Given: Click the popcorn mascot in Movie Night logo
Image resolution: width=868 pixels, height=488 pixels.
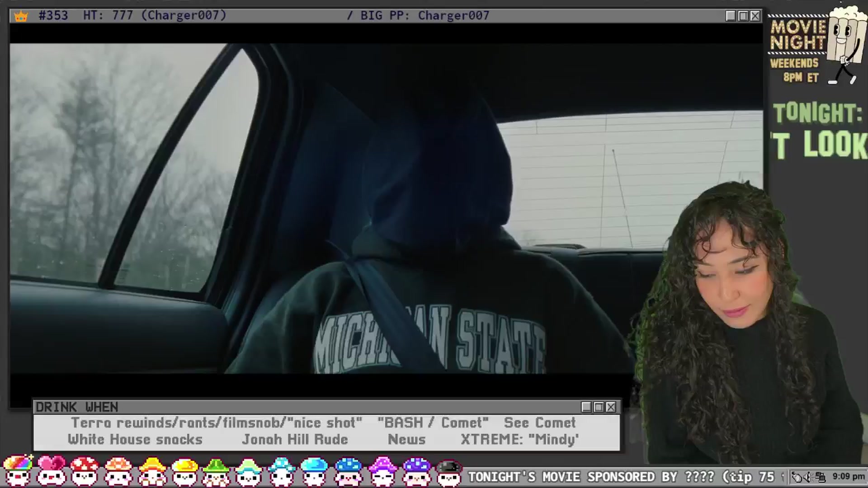Looking at the screenshot, I should click(x=845, y=45).
